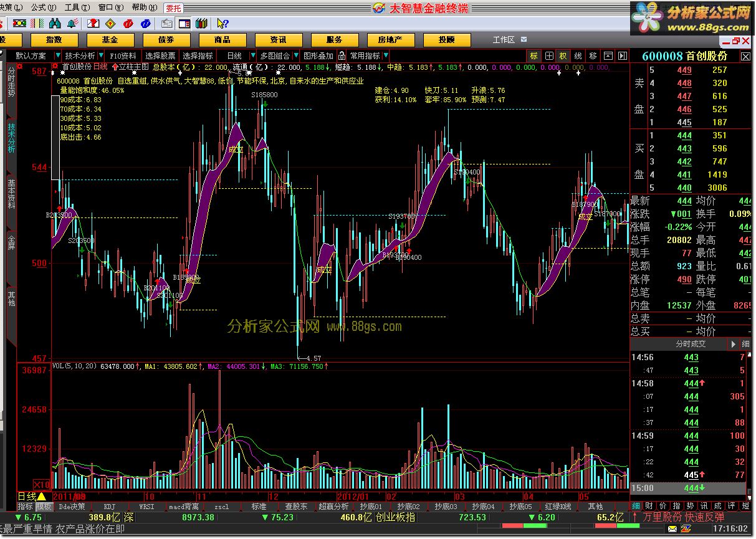
Task: Open the 分时走势 side tab
Action: click(11, 82)
